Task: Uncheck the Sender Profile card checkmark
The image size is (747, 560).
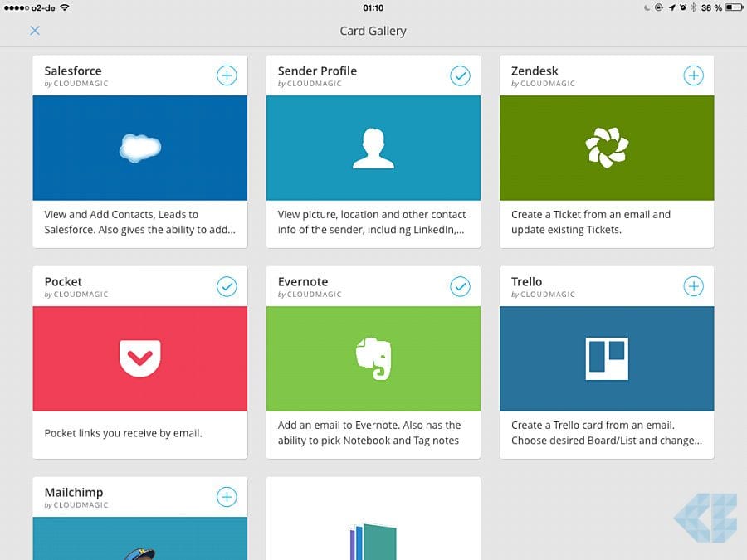Action: click(x=460, y=75)
